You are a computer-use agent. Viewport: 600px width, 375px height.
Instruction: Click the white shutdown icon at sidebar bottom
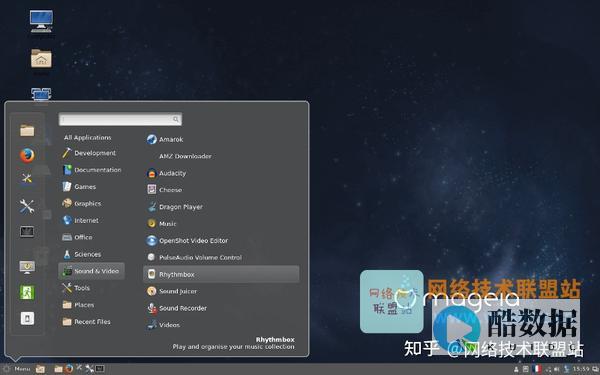pyautogui.click(x=27, y=318)
